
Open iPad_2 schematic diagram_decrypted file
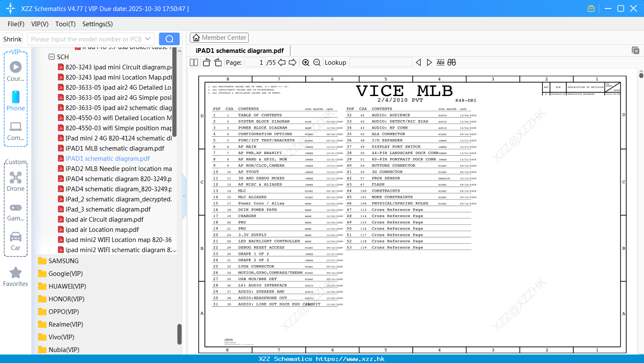tap(115, 199)
